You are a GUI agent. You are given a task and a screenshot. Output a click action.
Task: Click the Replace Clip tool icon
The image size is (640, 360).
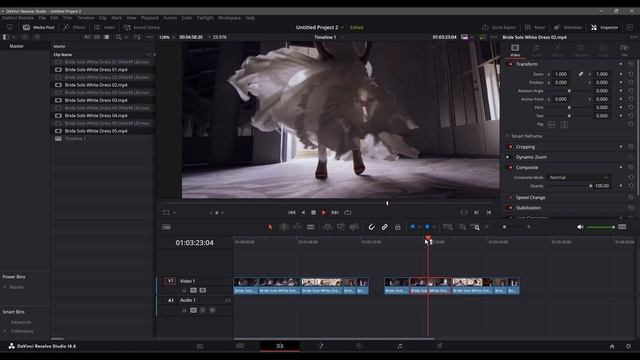[x=354, y=227]
